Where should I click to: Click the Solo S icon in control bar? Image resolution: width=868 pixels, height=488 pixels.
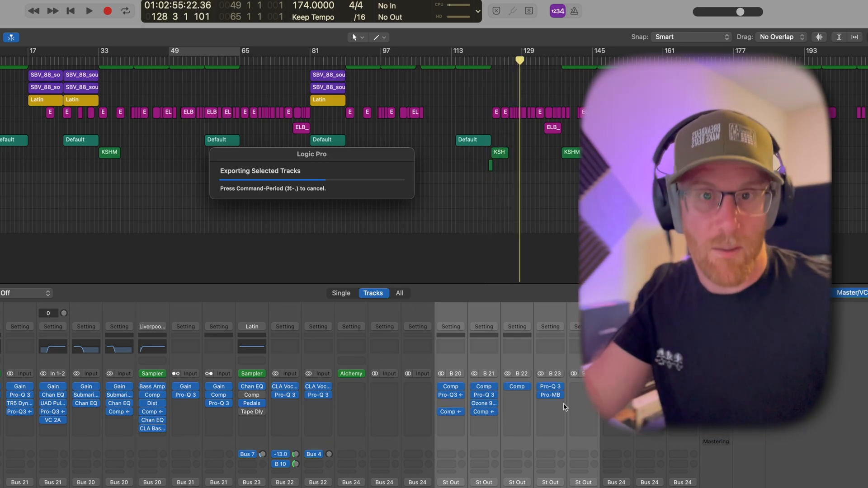pyautogui.click(x=529, y=11)
